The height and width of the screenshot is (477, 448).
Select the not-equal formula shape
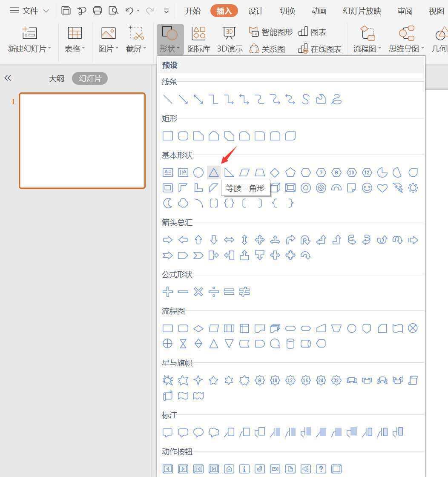tap(244, 292)
